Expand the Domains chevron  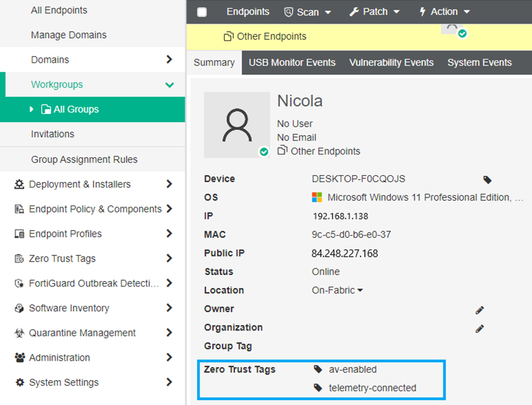[x=169, y=59]
